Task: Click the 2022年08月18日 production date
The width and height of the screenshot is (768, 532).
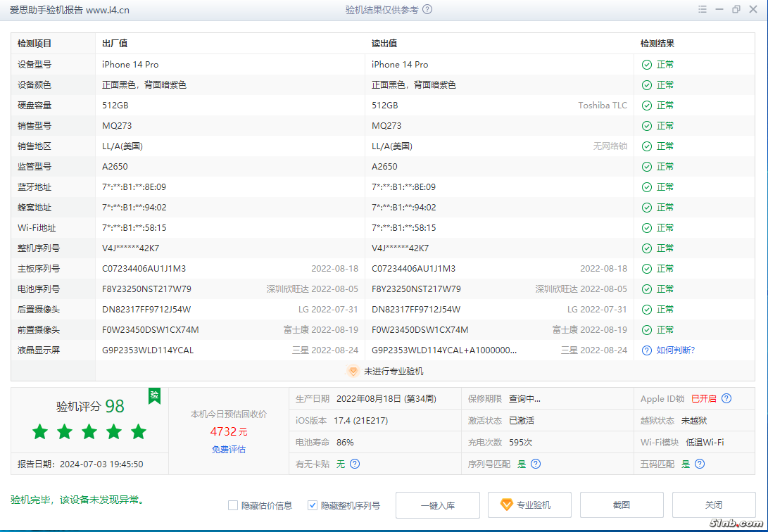Action: (386, 399)
